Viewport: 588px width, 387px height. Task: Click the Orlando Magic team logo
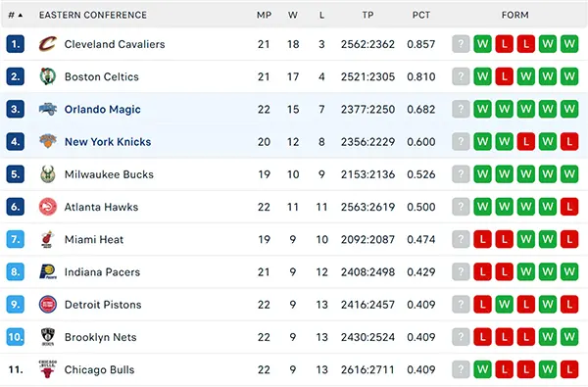[x=48, y=109]
